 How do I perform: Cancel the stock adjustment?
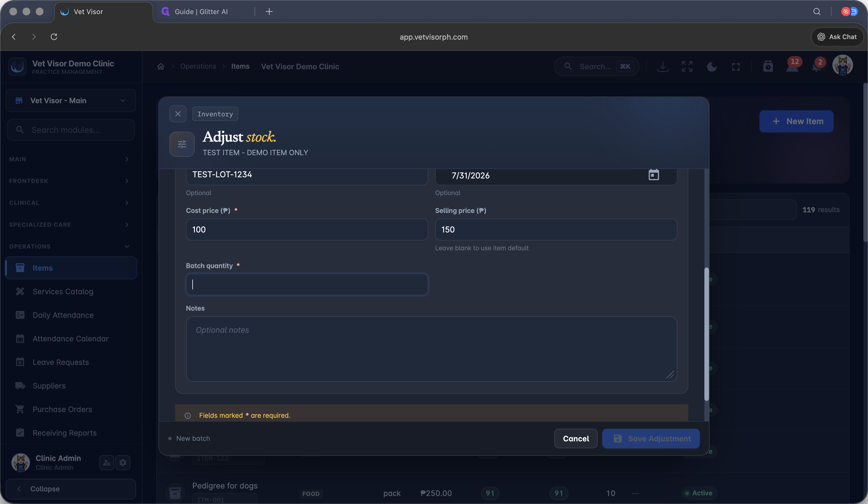[576, 438]
